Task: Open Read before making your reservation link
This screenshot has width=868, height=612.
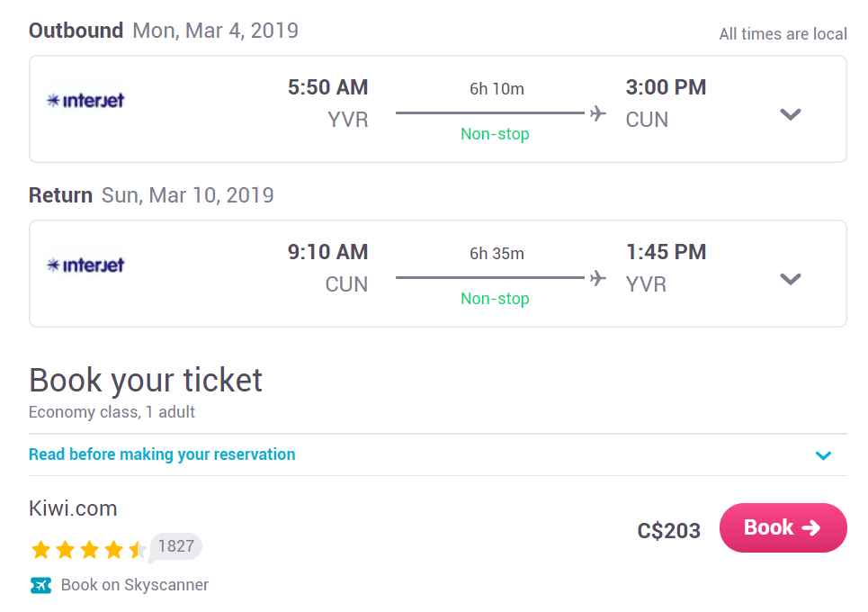Action: 162,454
